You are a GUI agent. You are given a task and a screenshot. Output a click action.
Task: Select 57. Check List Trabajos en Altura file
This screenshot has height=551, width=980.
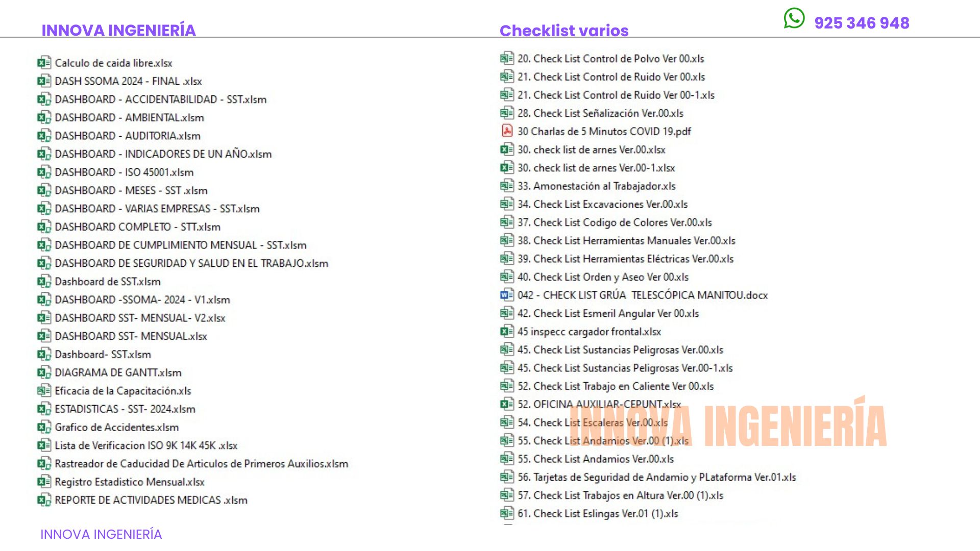point(620,495)
